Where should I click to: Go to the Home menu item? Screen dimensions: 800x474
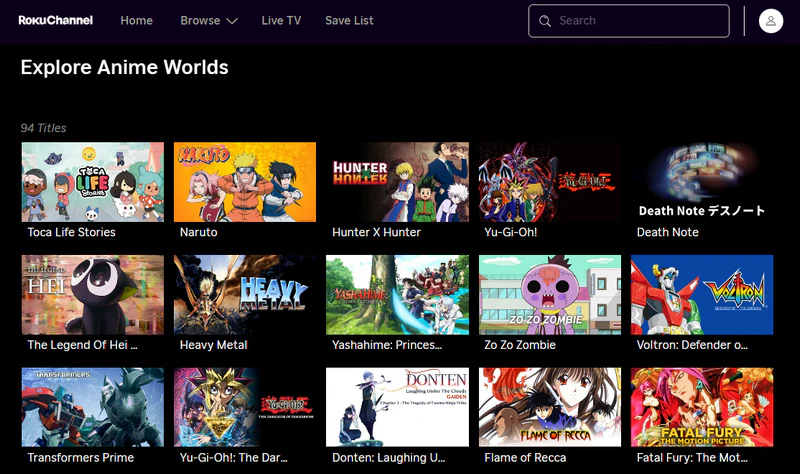coord(136,20)
